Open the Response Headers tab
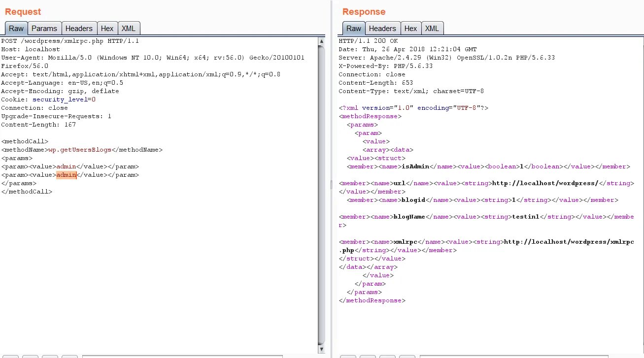This screenshot has height=358, width=644. point(382,28)
